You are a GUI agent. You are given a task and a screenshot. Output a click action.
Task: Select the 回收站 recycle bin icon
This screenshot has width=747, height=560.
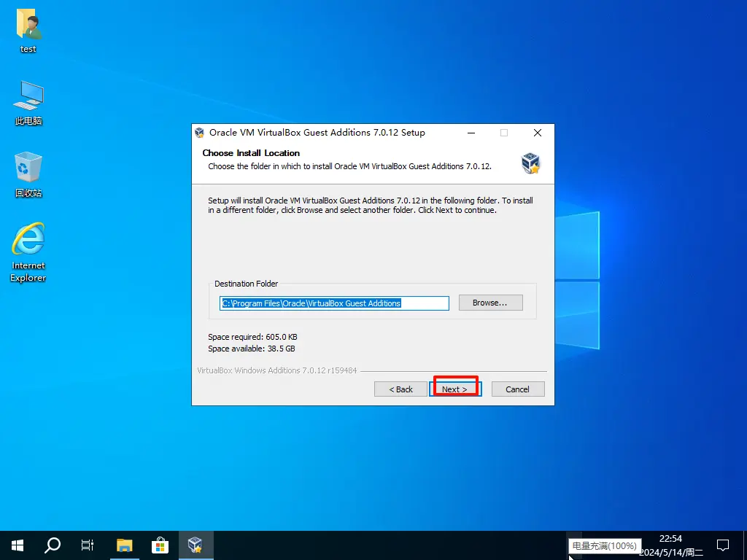(28, 174)
